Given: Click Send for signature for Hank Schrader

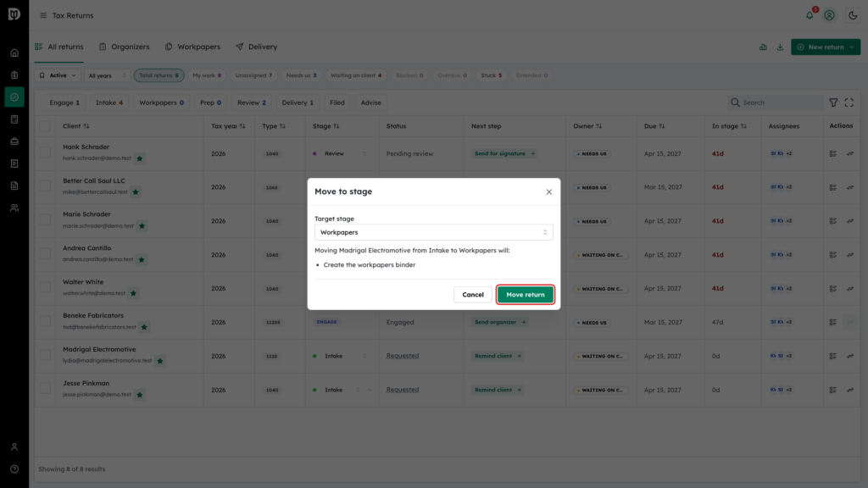Looking at the screenshot, I should click(x=504, y=154).
